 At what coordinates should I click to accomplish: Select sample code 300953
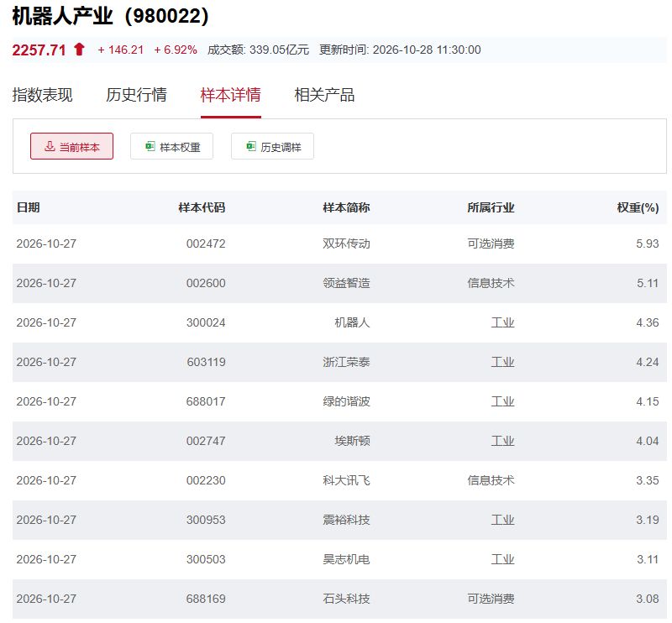point(206,520)
